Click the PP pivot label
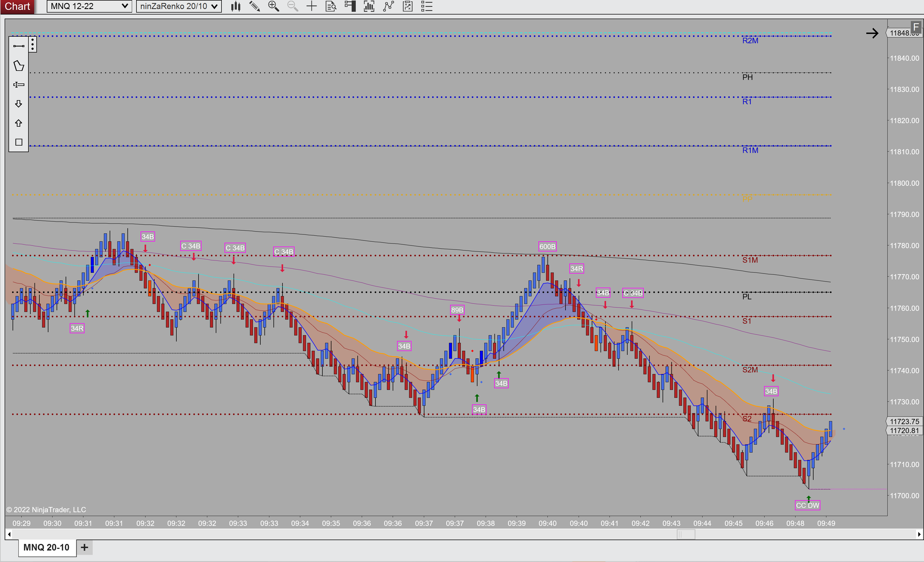Image resolution: width=924 pixels, height=562 pixels. (x=747, y=199)
